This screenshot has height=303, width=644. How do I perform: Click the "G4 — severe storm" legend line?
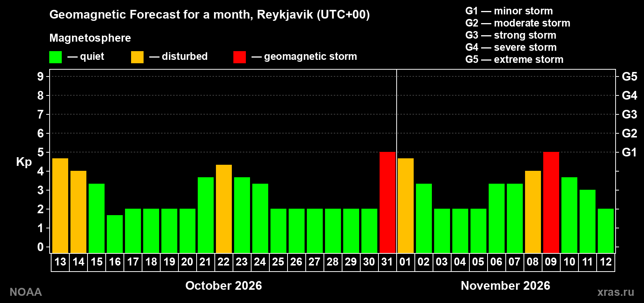pyautogui.click(x=511, y=47)
